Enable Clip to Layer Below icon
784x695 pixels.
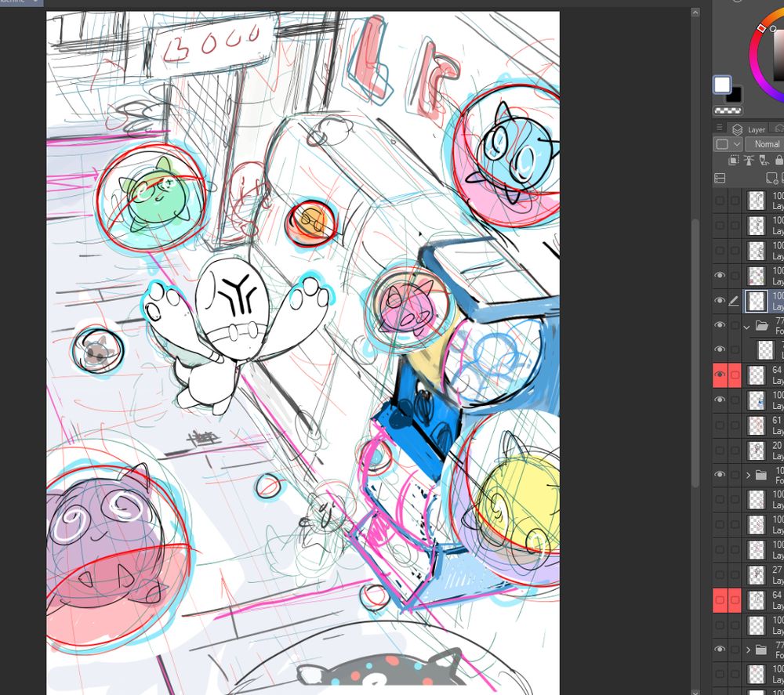pyautogui.click(x=734, y=161)
